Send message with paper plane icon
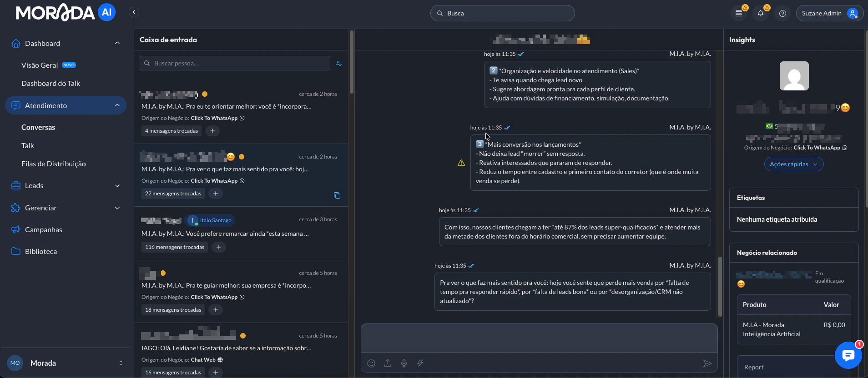Viewport: 868px width, 378px height. tap(707, 363)
